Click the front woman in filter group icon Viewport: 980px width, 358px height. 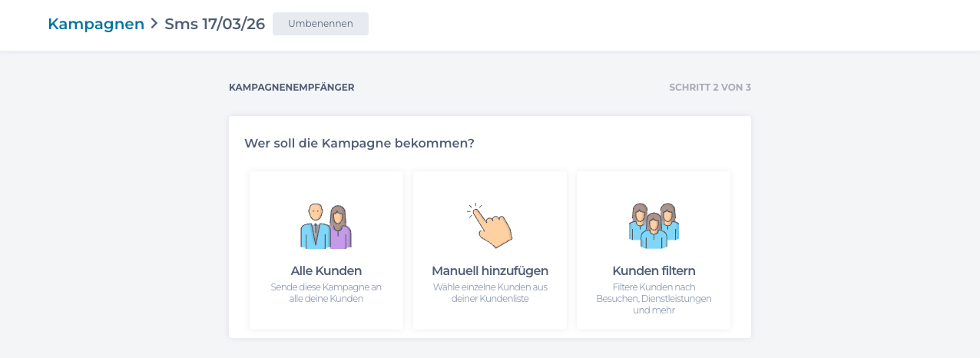(654, 234)
